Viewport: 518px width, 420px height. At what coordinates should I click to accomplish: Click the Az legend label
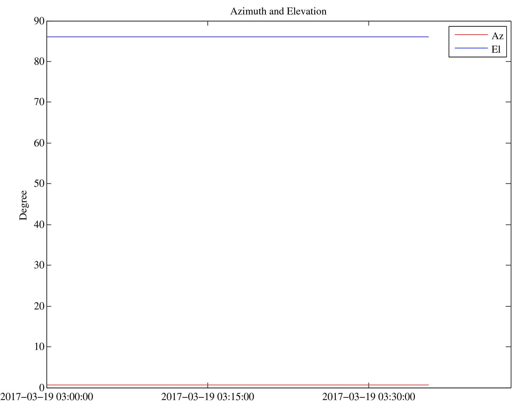coord(497,36)
